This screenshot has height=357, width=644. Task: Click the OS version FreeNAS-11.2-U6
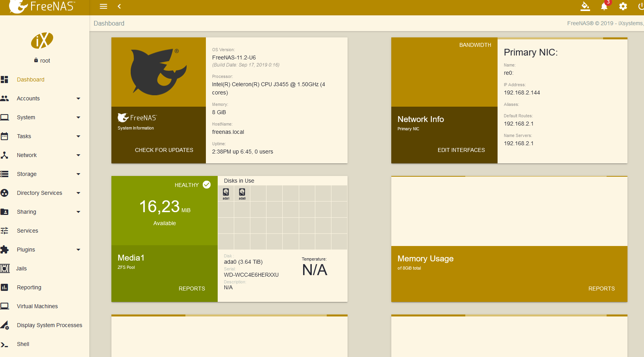point(234,57)
